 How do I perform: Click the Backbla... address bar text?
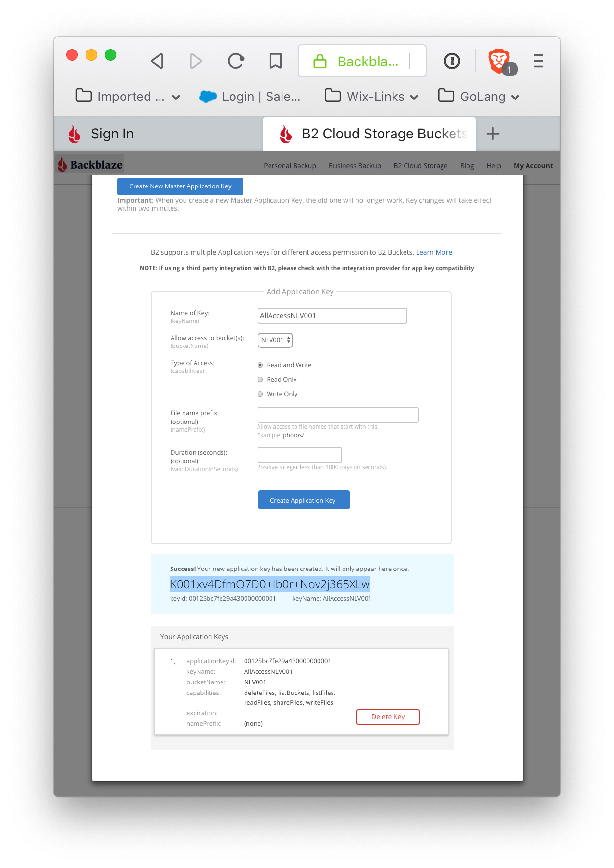coord(368,62)
